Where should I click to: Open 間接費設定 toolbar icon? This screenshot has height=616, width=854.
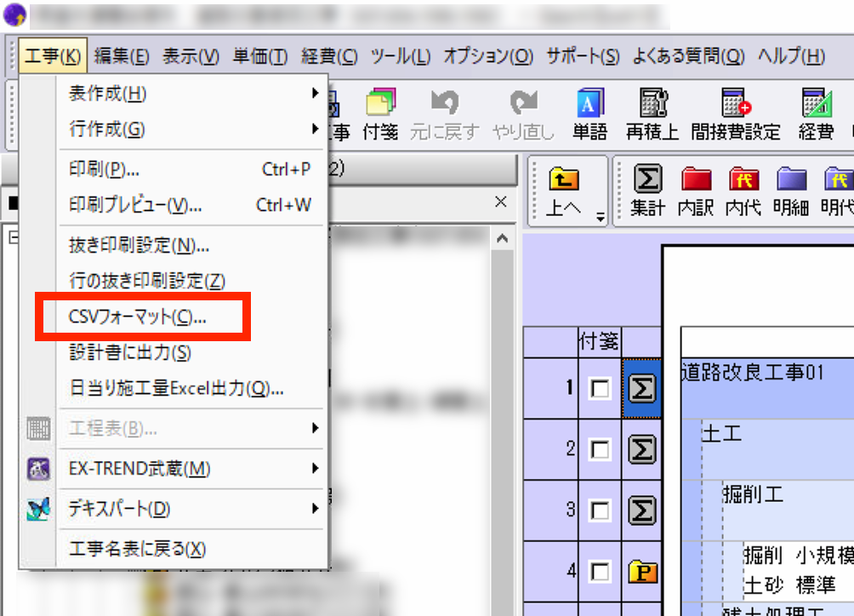(735, 114)
